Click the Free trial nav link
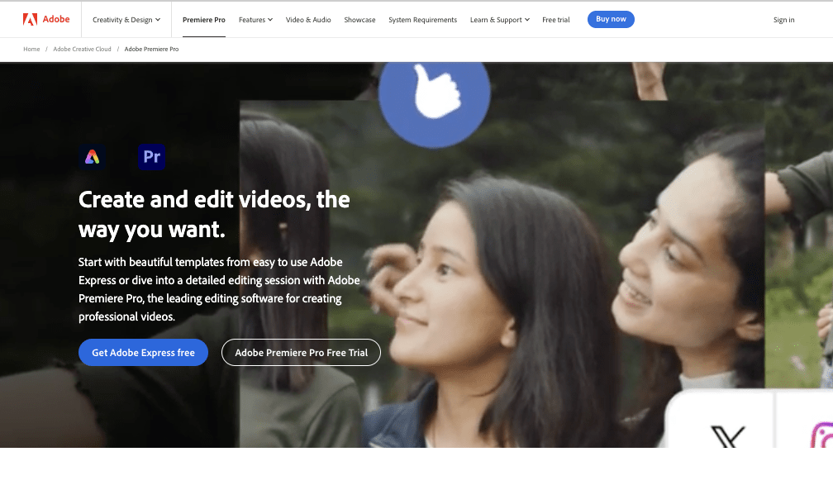The width and height of the screenshot is (833, 504). pyautogui.click(x=555, y=20)
